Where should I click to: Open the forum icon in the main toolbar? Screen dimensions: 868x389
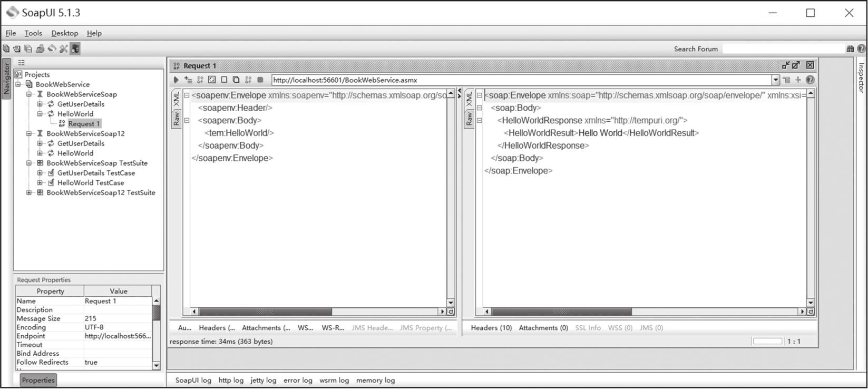(40, 48)
